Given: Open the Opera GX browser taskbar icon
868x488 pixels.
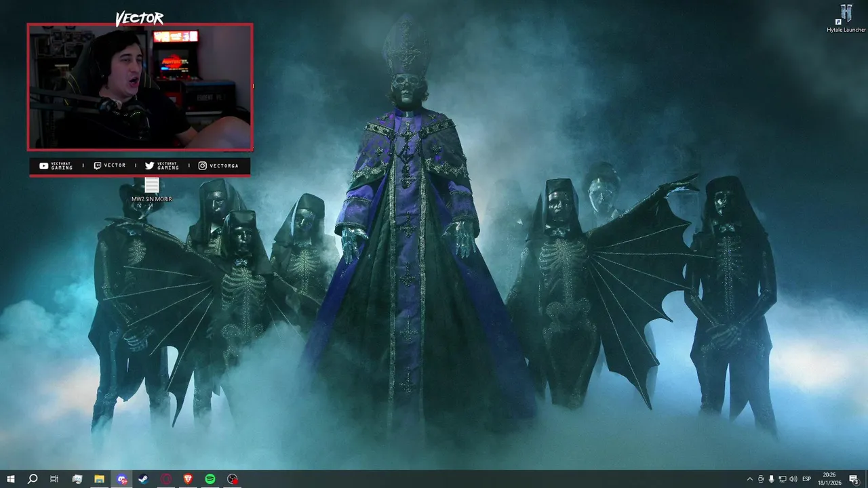Looking at the screenshot, I should click(x=166, y=479).
